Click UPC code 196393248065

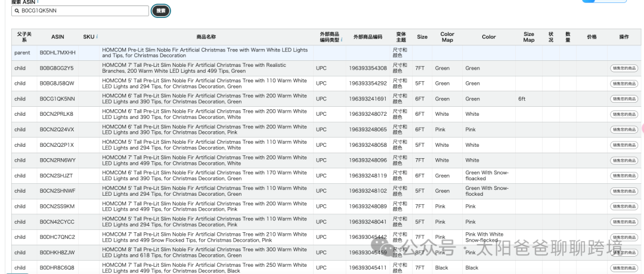coord(368,130)
